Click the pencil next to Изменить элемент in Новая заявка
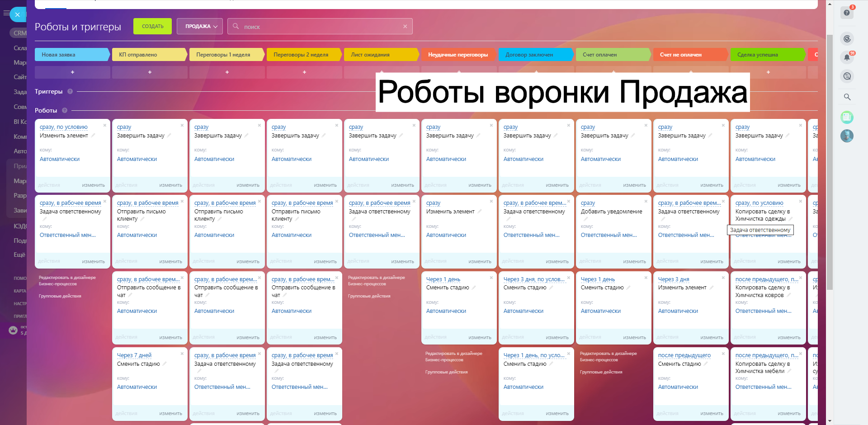Viewport: 868px width, 425px height. 93,135
